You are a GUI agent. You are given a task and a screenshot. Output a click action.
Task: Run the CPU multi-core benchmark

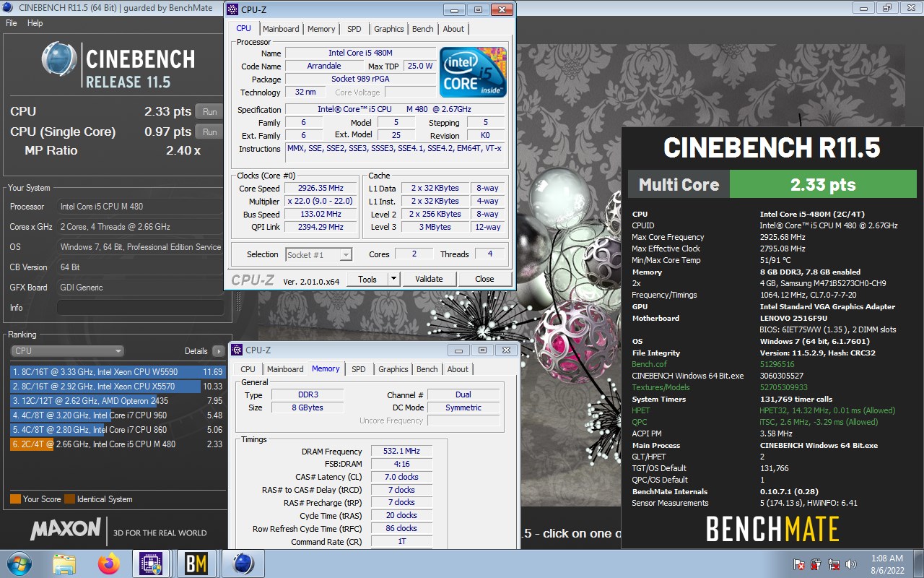(210, 111)
